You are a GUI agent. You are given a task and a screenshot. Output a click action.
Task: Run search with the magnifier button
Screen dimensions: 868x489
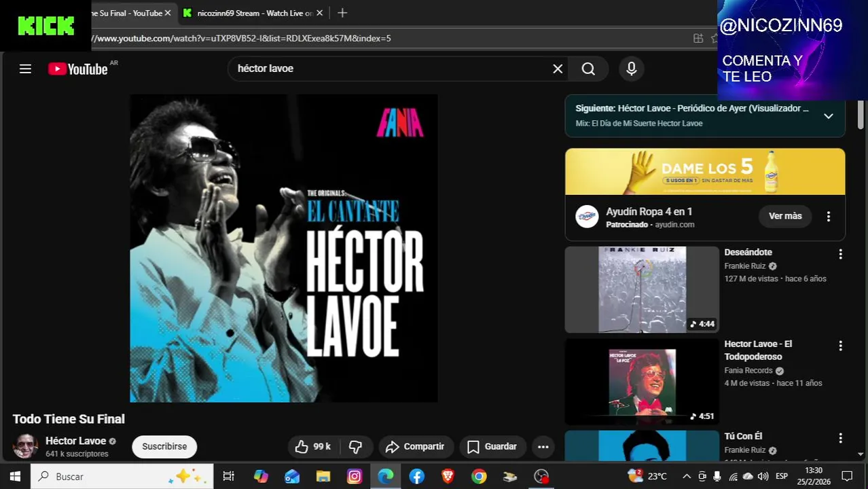coord(588,69)
